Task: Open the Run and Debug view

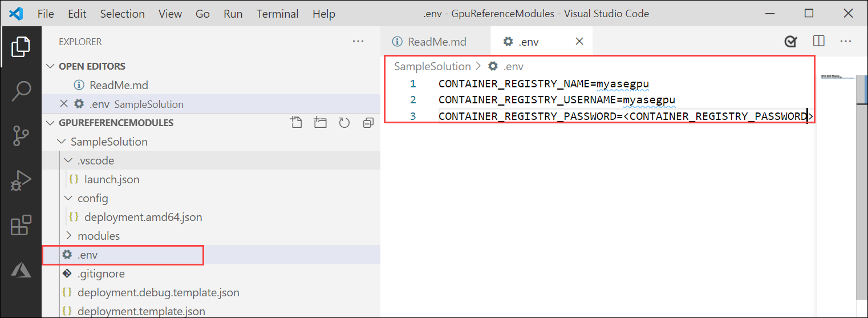Action: tap(21, 181)
